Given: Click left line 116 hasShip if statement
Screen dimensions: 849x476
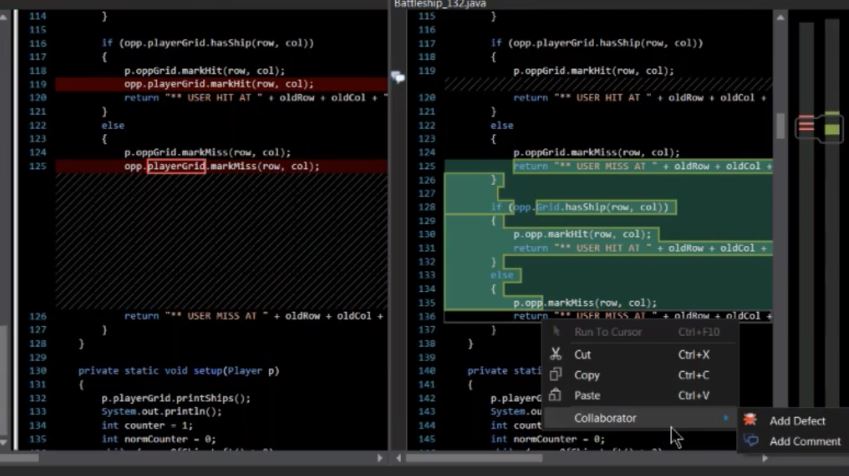Looking at the screenshot, I should (x=207, y=43).
